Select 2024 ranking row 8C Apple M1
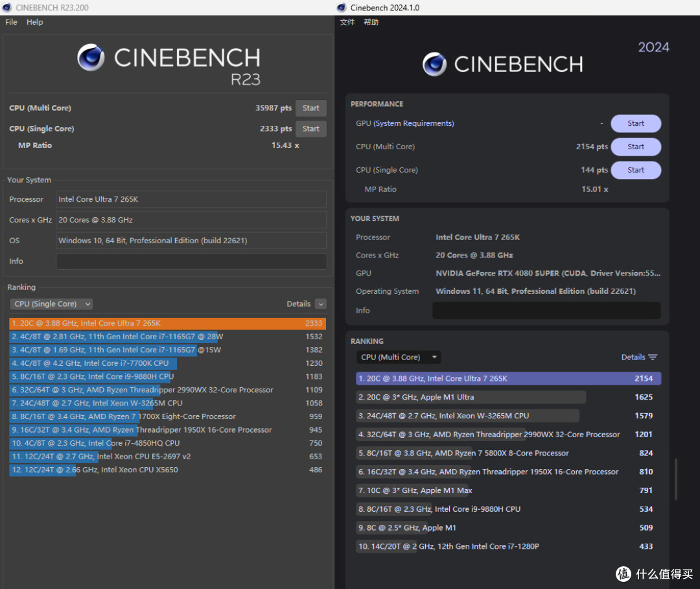Image resolution: width=700 pixels, height=589 pixels. tap(509, 528)
